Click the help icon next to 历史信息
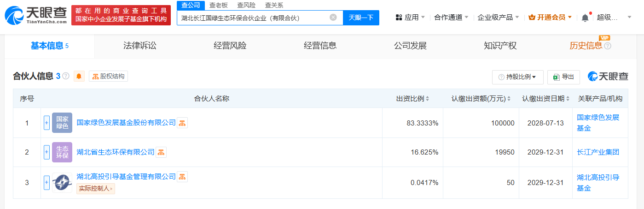Screen dimensions: 644x209 point(608,46)
